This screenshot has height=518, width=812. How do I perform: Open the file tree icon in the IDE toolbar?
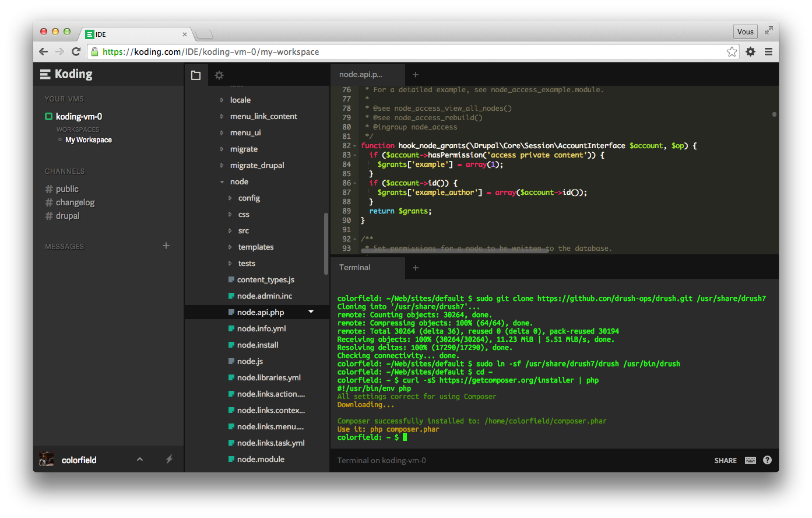[x=196, y=75]
